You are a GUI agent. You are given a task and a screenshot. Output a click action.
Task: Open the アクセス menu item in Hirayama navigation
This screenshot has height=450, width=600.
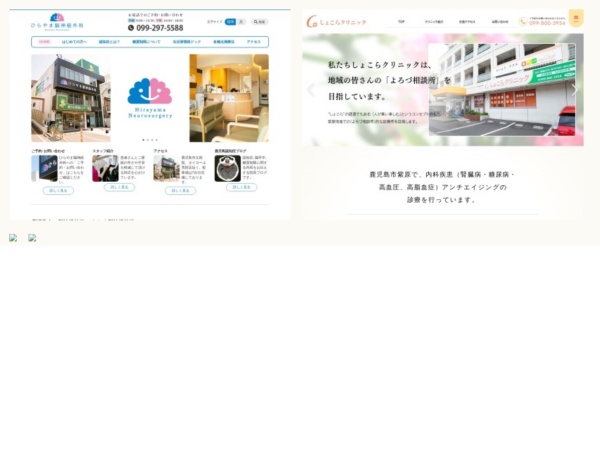[x=253, y=42]
